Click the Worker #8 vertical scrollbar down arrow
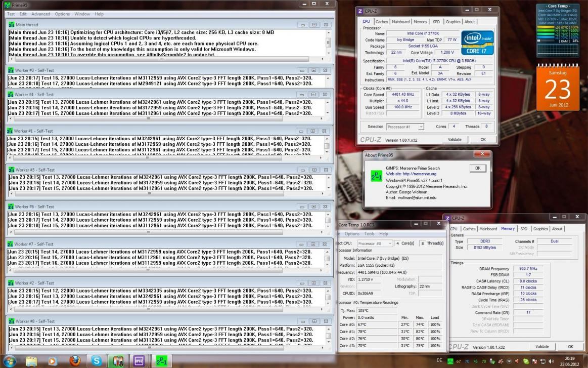 coord(328,343)
